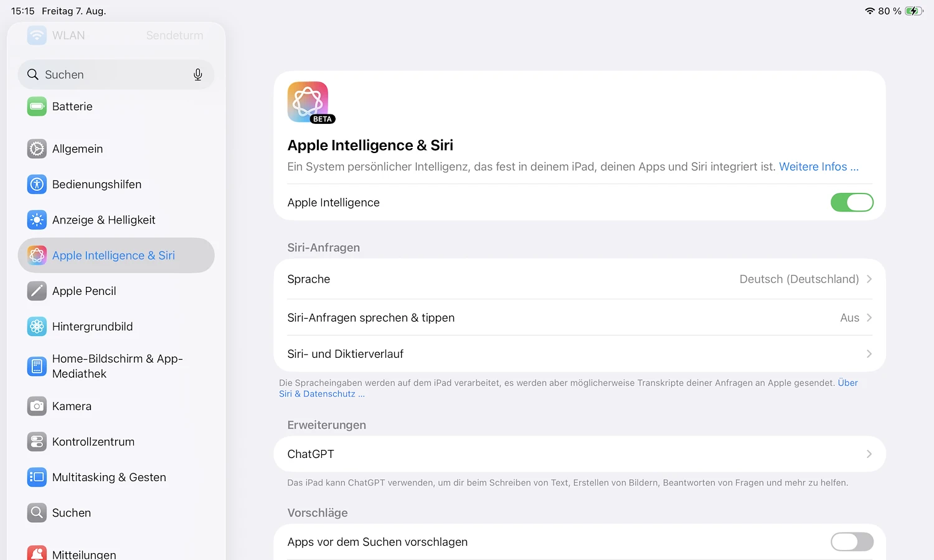This screenshot has height=560, width=934.
Task: Open Multitasking & Gesten settings
Action: point(116,477)
